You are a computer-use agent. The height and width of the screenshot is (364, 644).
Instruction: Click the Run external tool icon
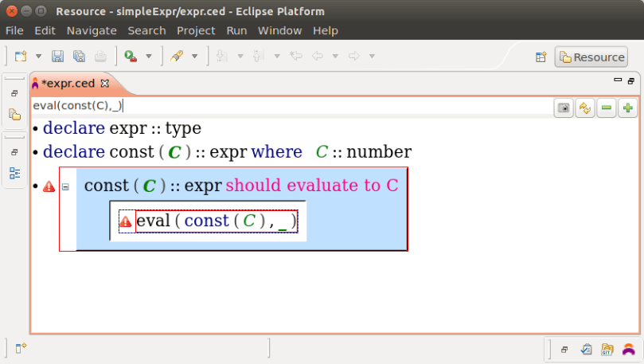[130, 57]
